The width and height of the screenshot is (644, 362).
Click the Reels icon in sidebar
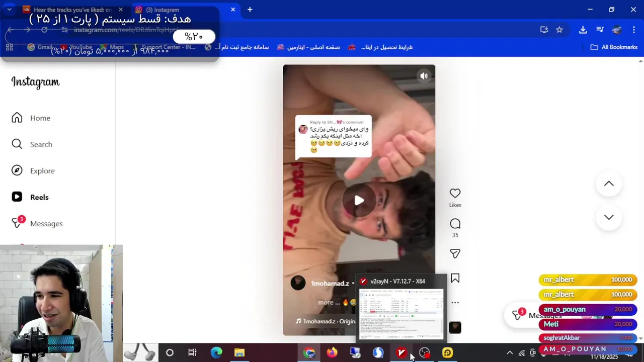pos(17,197)
